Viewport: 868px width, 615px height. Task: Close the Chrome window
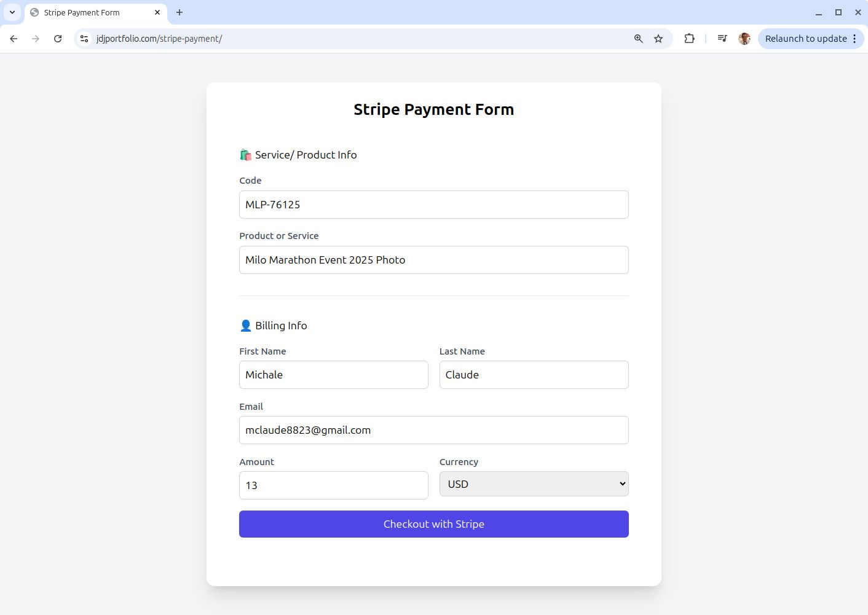click(858, 12)
